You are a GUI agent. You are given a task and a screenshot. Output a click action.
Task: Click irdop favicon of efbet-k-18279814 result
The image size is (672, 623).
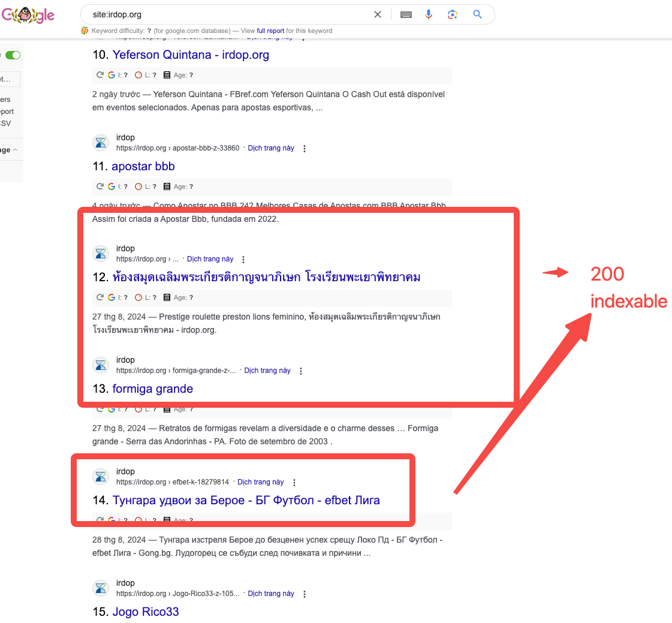coord(101,476)
